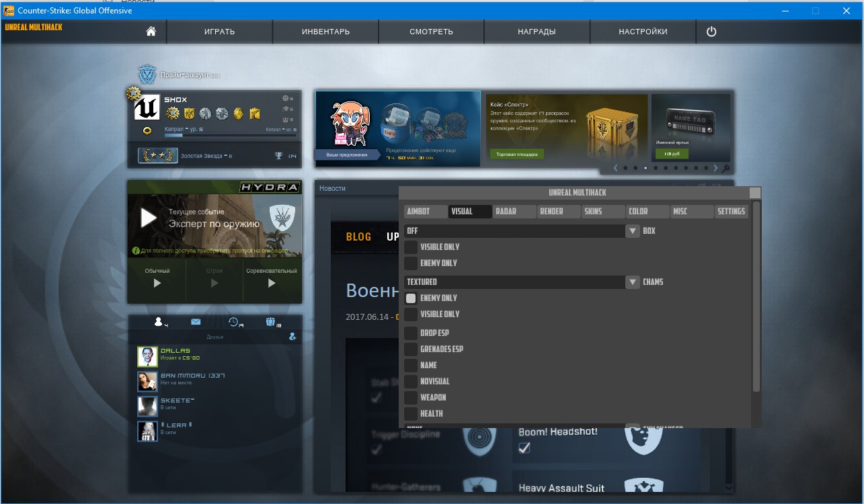Click the magnifier icon below the store carousel
This screenshot has width=864, height=504.
coord(725,169)
